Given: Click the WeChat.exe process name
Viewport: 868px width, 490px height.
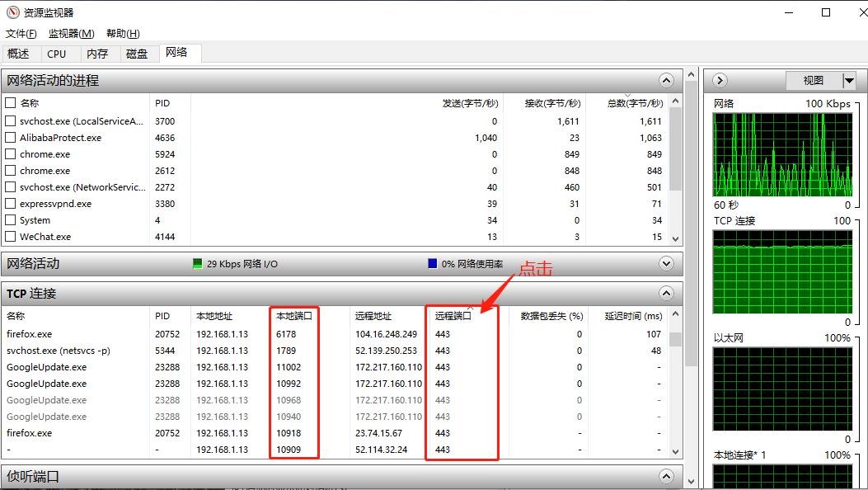Looking at the screenshot, I should (x=45, y=237).
